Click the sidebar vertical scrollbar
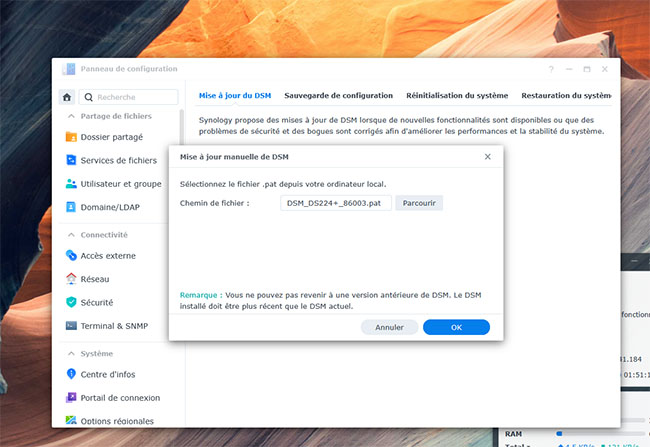Viewport: 650px width, 447px height. point(181,126)
